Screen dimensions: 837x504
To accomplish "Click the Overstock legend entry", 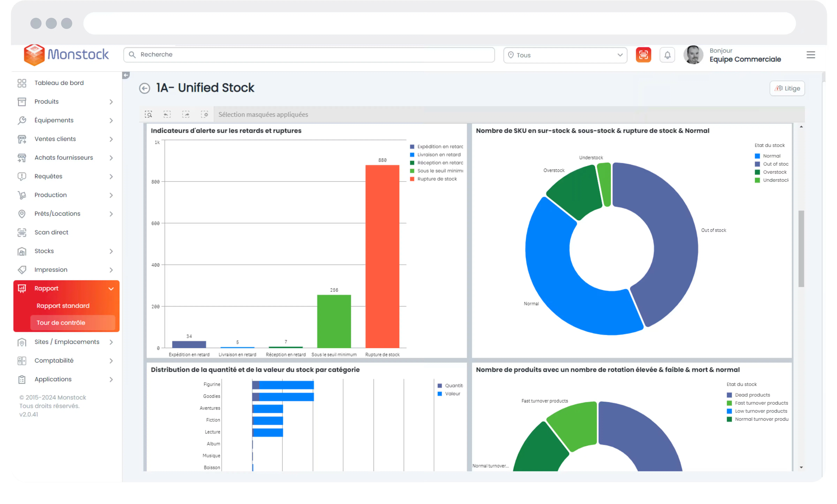I will (x=771, y=172).
